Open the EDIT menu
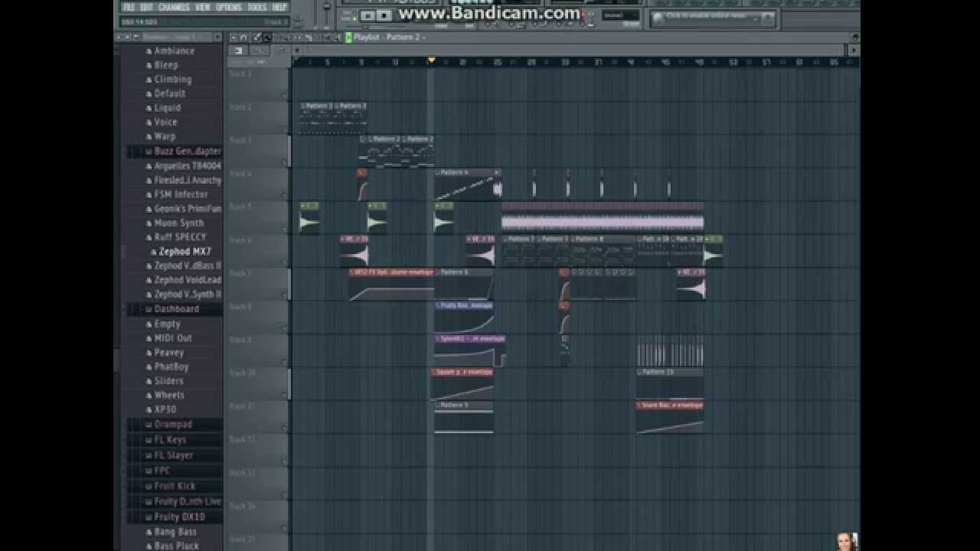The image size is (980, 551). (x=146, y=7)
